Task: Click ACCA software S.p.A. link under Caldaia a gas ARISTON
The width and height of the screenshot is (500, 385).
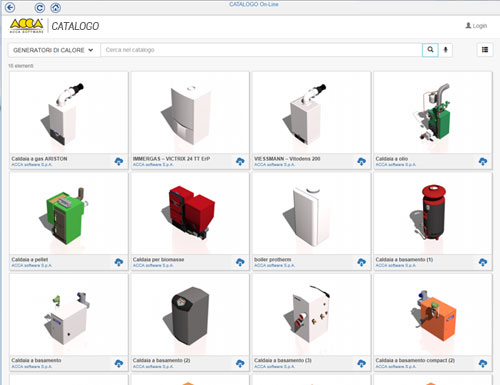Action: (32, 165)
